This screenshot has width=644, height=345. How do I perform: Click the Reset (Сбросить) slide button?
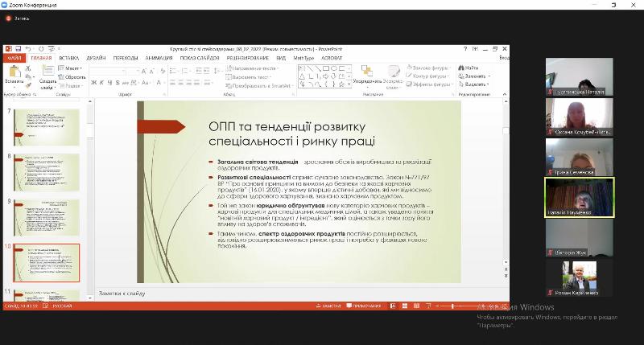(x=72, y=77)
